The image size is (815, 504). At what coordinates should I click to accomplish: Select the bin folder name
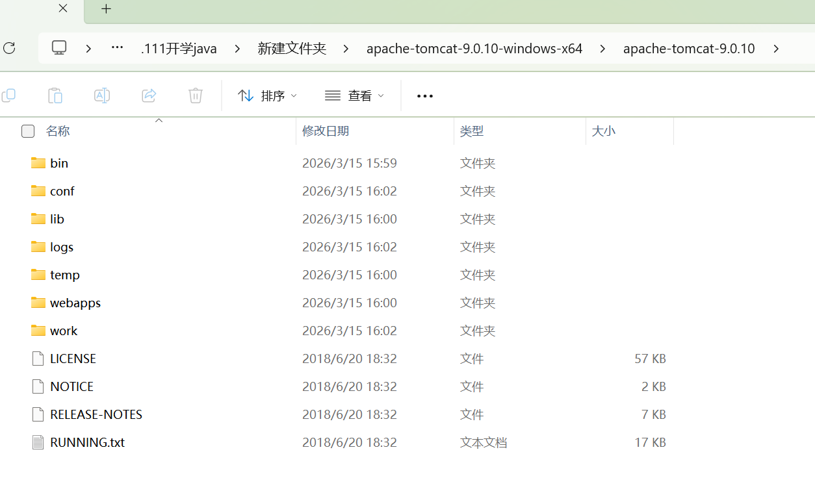click(x=59, y=163)
